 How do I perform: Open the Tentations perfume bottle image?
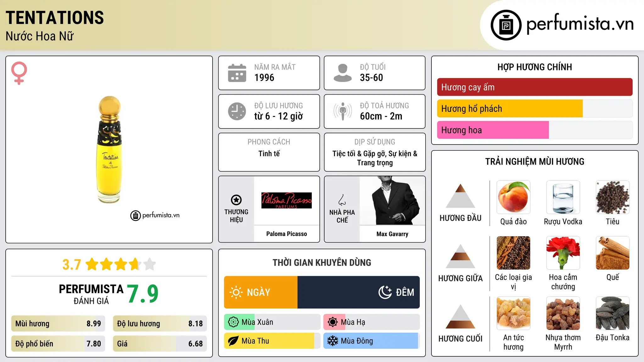[110, 149]
